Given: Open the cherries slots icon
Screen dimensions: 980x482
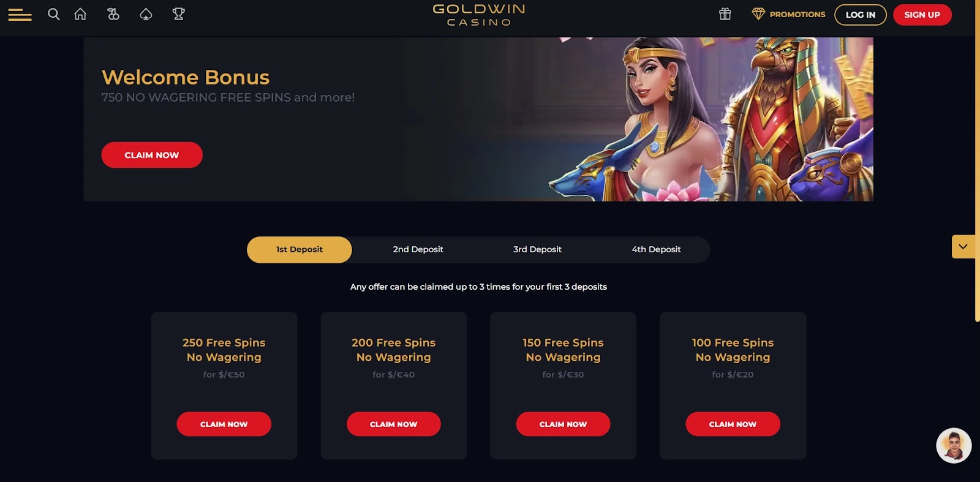Looking at the screenshot, I should (x=113, y=14).
